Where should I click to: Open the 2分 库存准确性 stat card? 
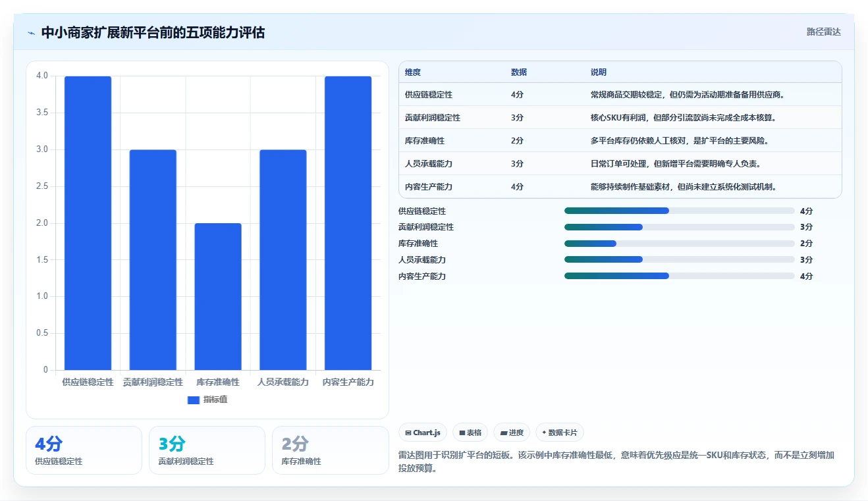(331, 450)
